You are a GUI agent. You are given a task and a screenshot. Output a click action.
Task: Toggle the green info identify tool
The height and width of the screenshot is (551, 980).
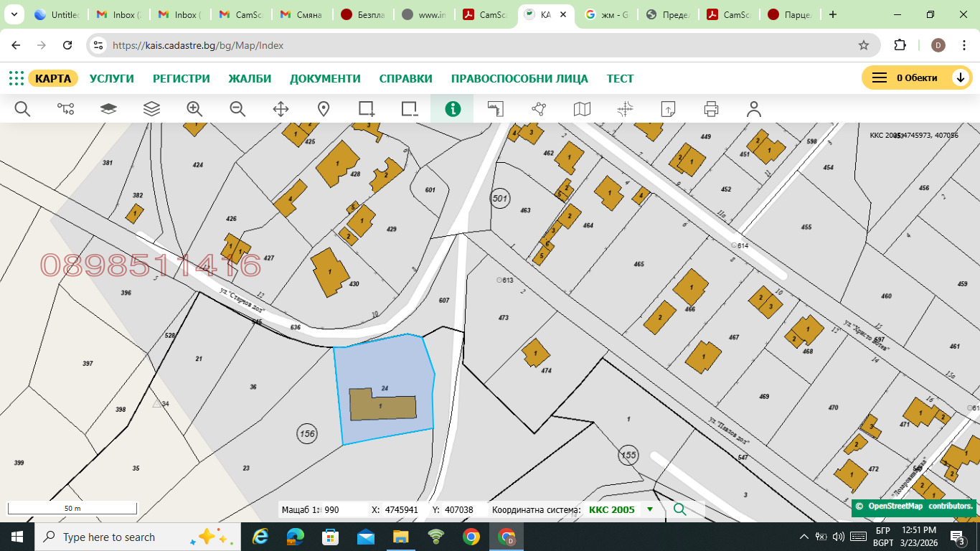pyautogui.click(x=453, y=109)
